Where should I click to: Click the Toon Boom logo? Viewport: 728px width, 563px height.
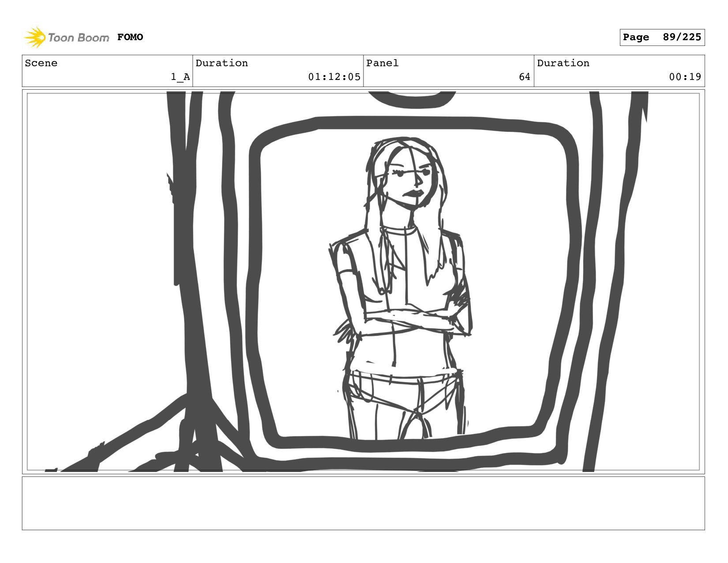(66, 37)
